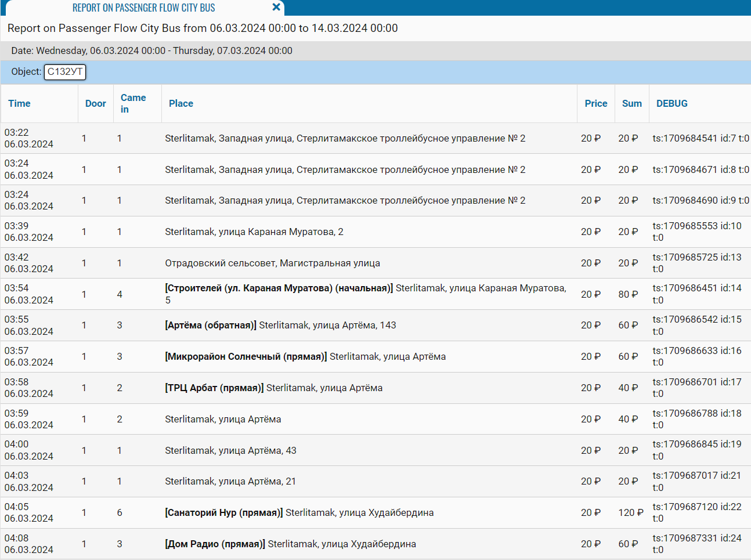Screen dimensions: 751x560
Task: Click the Came in column header
Action: 133,103
